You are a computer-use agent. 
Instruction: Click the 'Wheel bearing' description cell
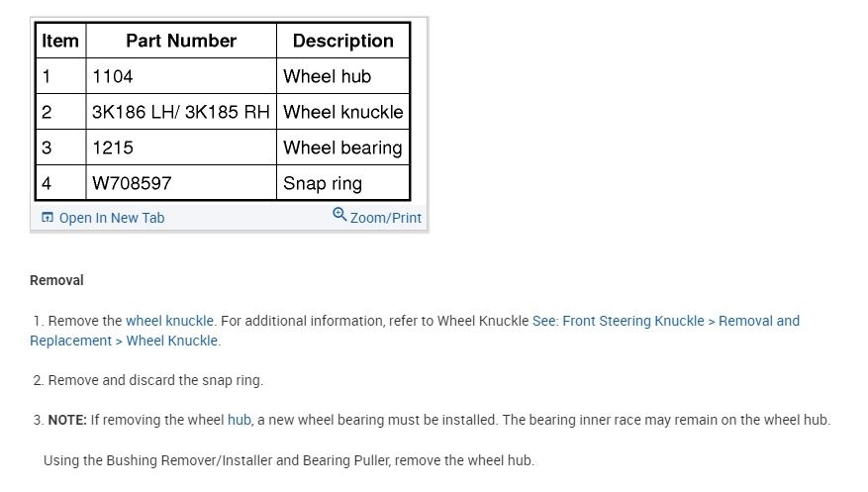[x=342, y=148]
